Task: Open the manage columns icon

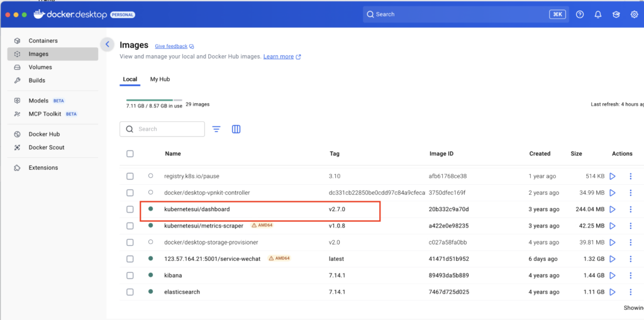Action: tap(236, 129)
